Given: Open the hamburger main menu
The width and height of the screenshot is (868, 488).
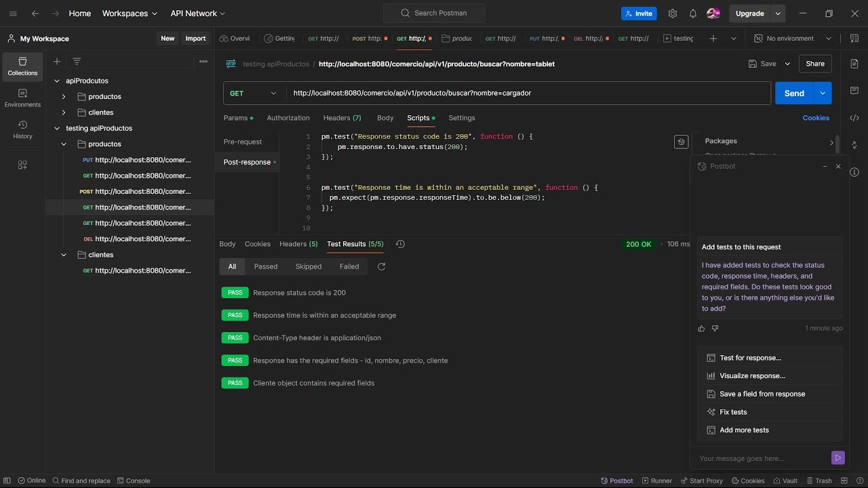Looking at the screenshot, I should (x=13, y=14).
